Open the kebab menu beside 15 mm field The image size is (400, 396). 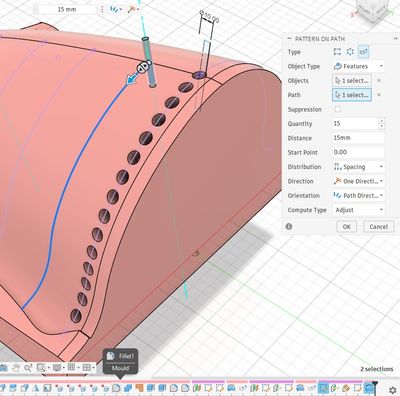(x=102, y=9)
